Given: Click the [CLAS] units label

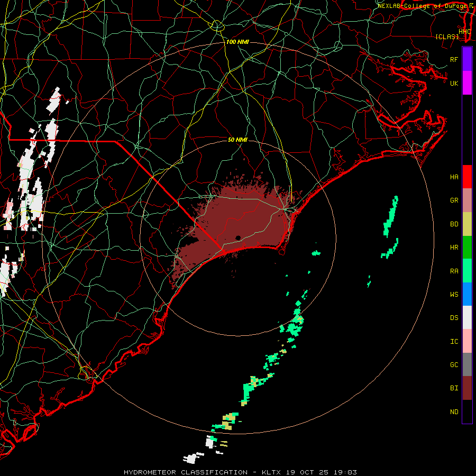Looking at the screenshot, I should [447, 37].
